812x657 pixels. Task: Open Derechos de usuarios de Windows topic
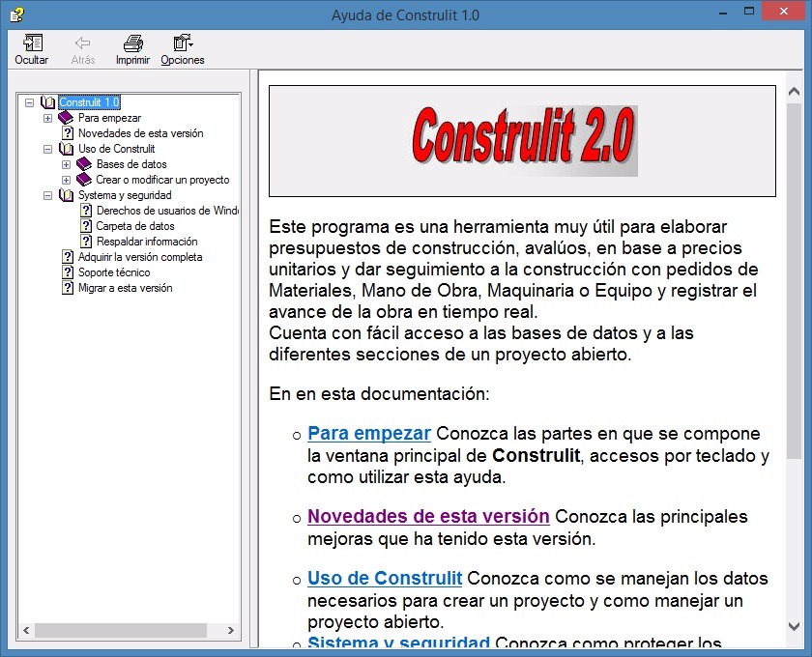(x=167, y=211)
